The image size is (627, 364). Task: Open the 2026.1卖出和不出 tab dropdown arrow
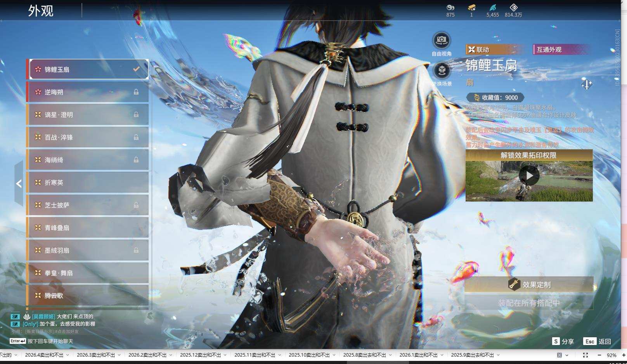pyautogui.click(x=442, y=355)
